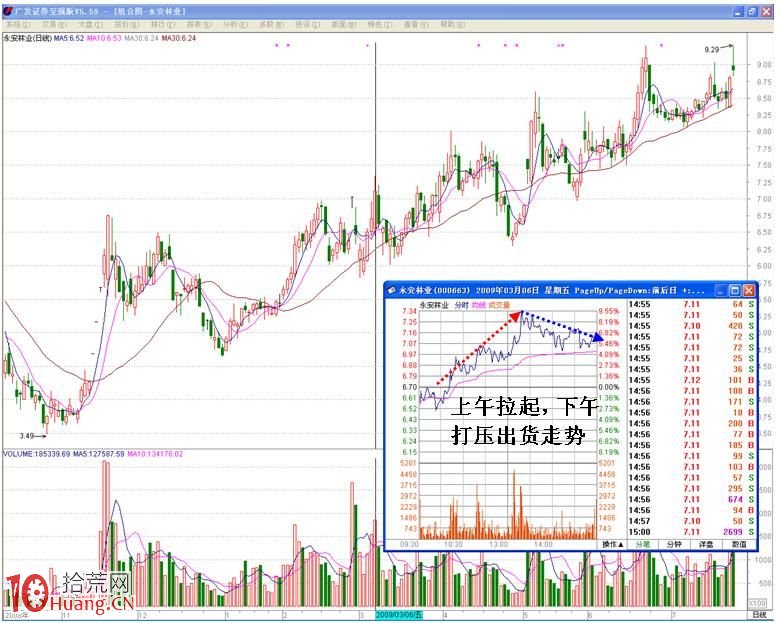Click the 6.70 baseline price label
The image size is (776, 623).
[409, 387]
